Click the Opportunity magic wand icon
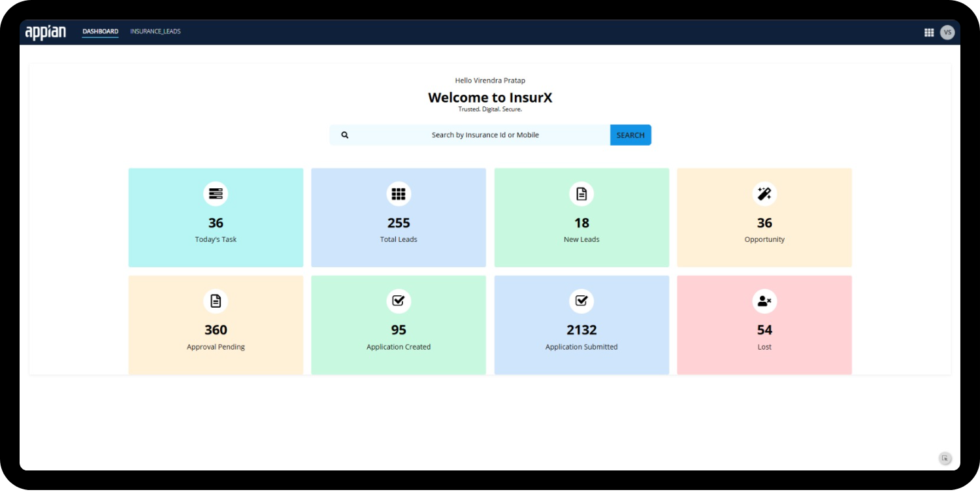This screenshot has width=980, height=492. pos(764,193)
